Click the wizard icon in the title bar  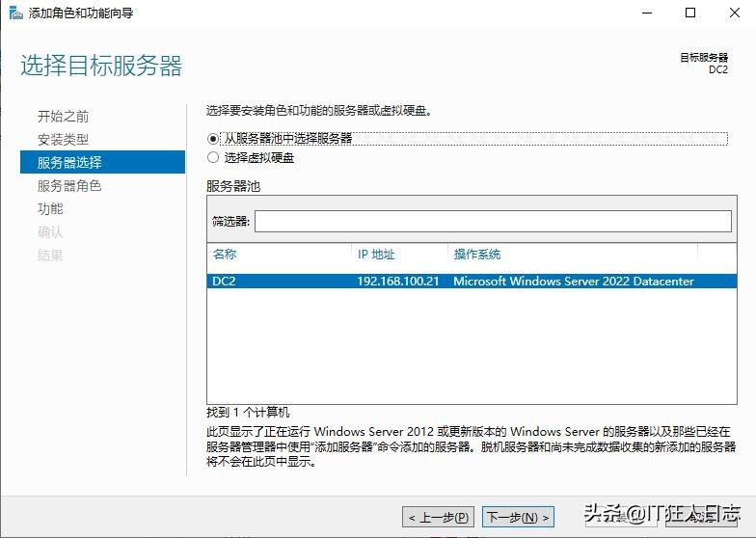point(15,13)
